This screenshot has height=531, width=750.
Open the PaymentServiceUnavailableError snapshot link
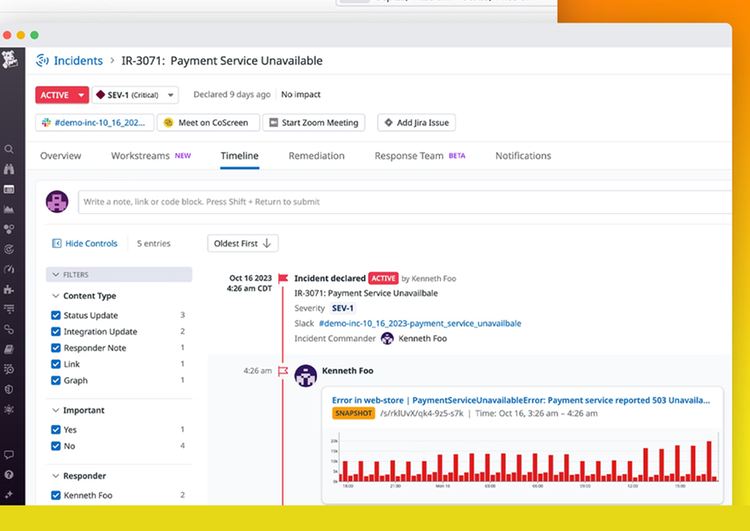[521, 400]
